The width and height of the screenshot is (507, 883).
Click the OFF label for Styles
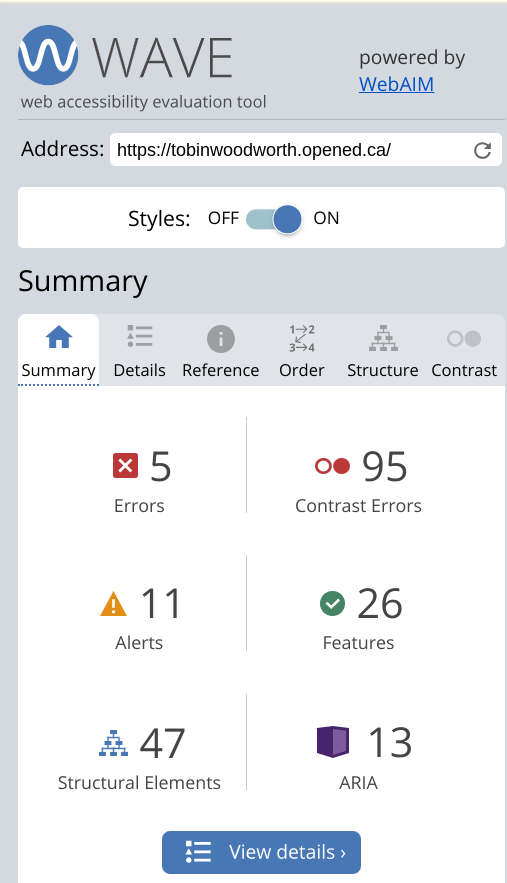point(223,218)
